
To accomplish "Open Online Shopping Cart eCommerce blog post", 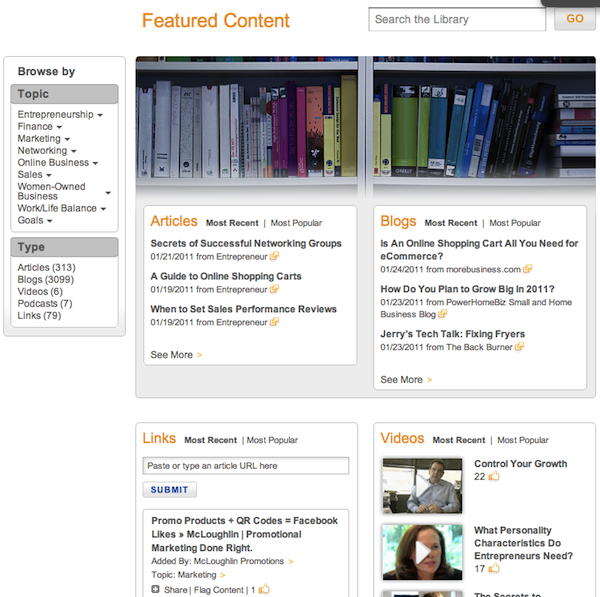I will [x=479, y=250].
